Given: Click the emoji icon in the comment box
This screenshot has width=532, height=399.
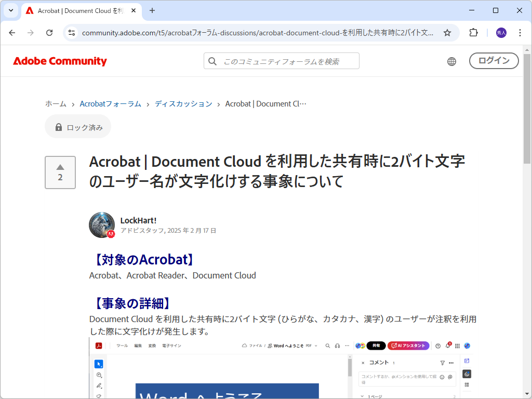Looking at the screenshot, I should (x=442, y=377).
